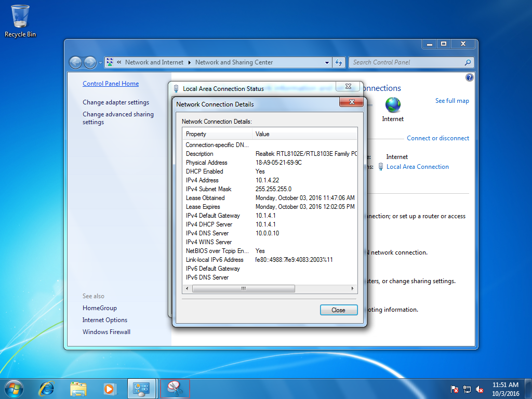Click the Local Area Connection plug icon

click(x=381, y=167)
